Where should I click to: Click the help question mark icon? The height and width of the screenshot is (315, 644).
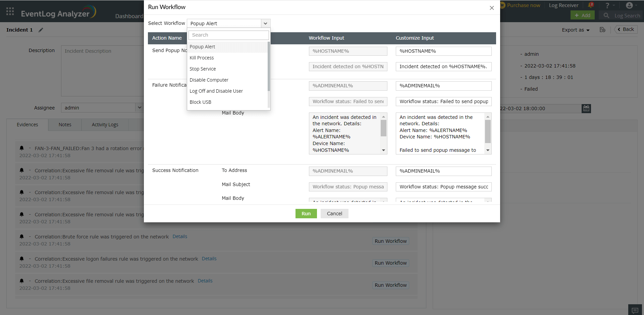(x=608, y=5)
